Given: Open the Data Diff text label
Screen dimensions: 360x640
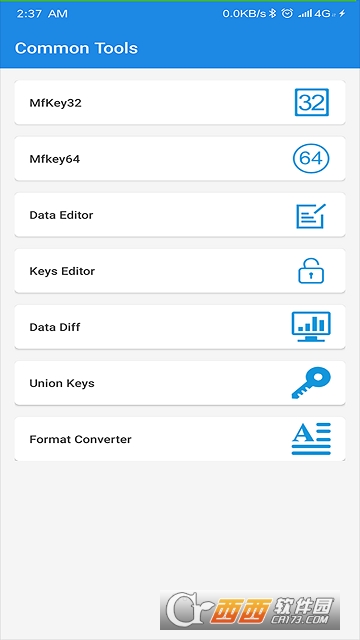Looking at the screenshot, I should pyautogui.click(x=55, y=327).
